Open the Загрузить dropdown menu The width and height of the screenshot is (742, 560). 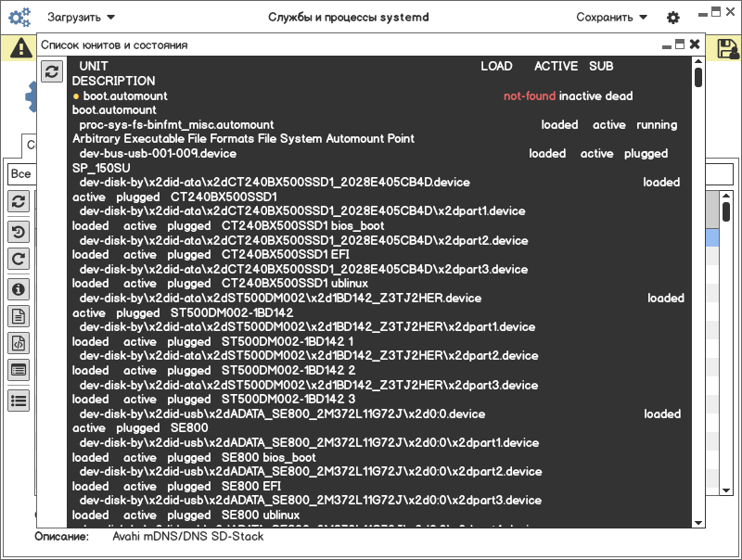(82, 18)
